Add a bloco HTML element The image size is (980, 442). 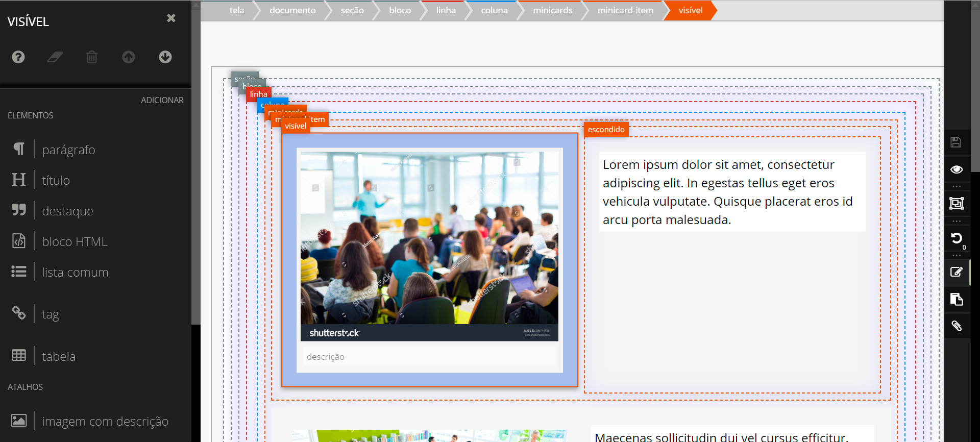click(75, 241)
